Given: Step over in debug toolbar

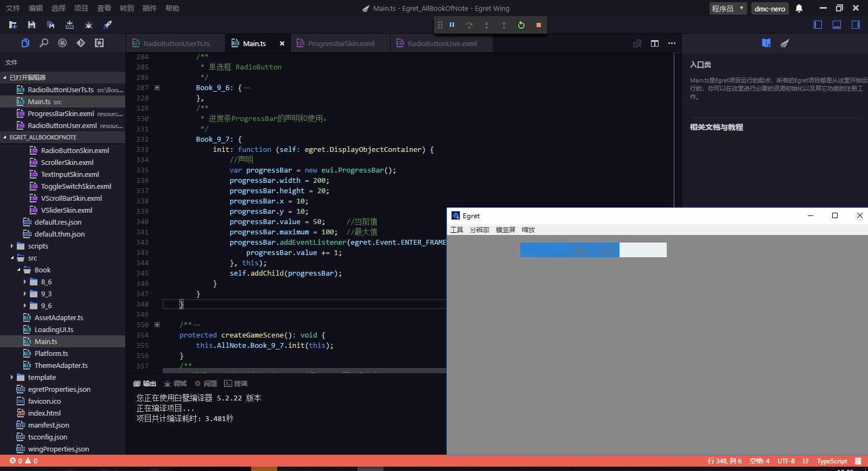Looking at the screenshot, I should pyautogui.click(x=469, y=25).
